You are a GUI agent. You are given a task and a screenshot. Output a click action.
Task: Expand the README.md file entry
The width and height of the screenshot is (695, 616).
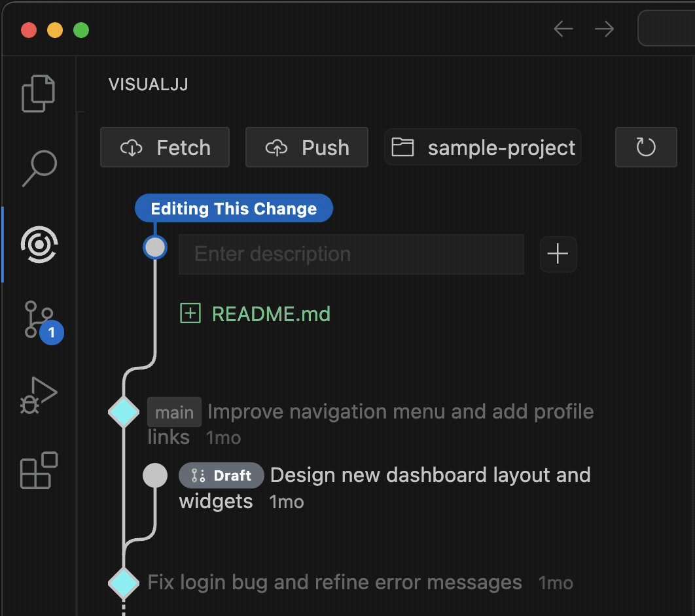tap(271, 313)
